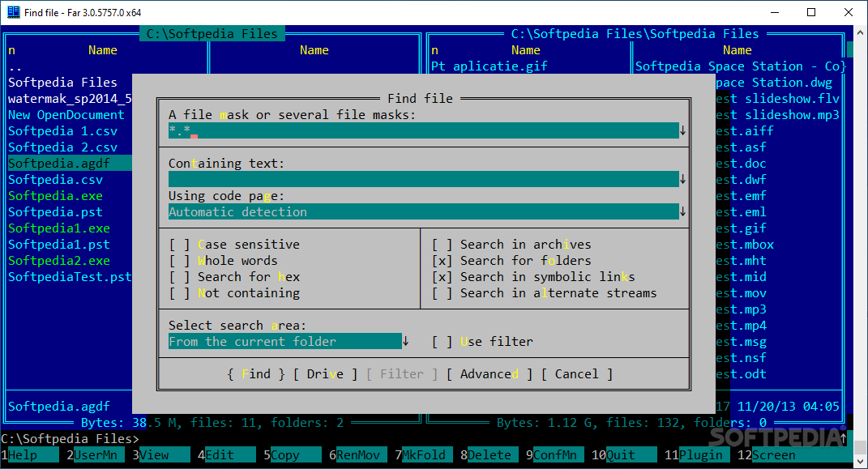The height and width of the screenshot is (469, 868).
Task: Select Softpedia.csv in left panel
Action: coord(55,180)
